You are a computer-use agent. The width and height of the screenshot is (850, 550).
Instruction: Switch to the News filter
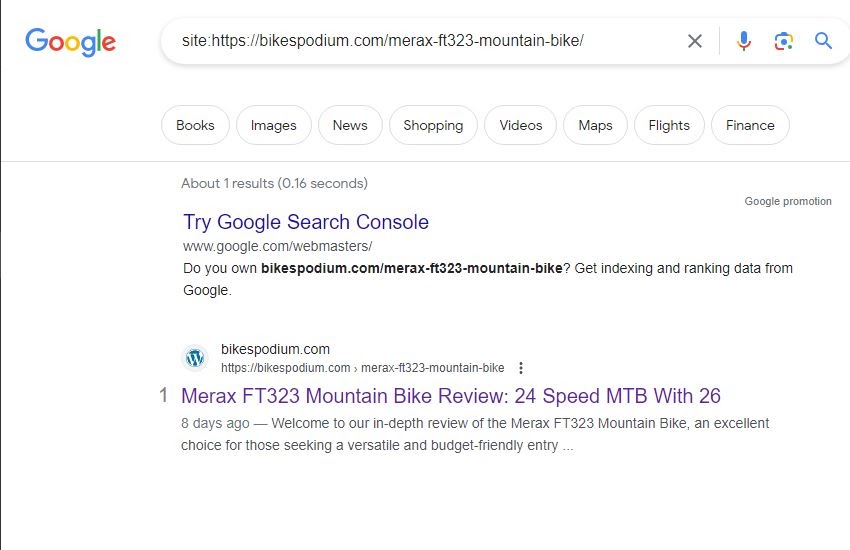pos(350,125)
